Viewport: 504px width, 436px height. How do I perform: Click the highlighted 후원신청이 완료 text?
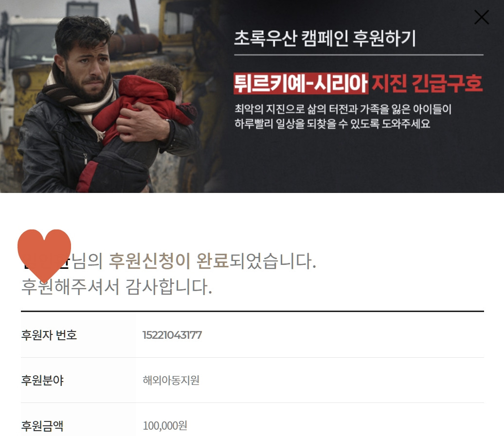[x=168, y=261]
